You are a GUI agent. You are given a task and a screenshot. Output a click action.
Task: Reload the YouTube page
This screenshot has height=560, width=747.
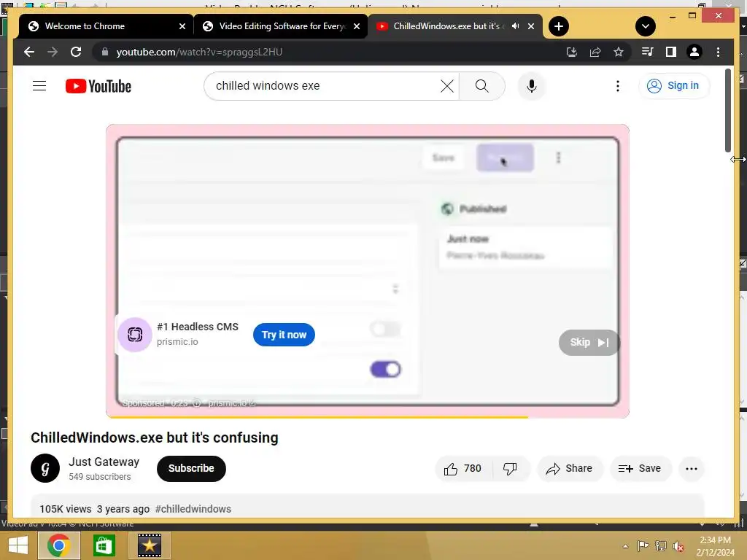(x=76, y=52)
